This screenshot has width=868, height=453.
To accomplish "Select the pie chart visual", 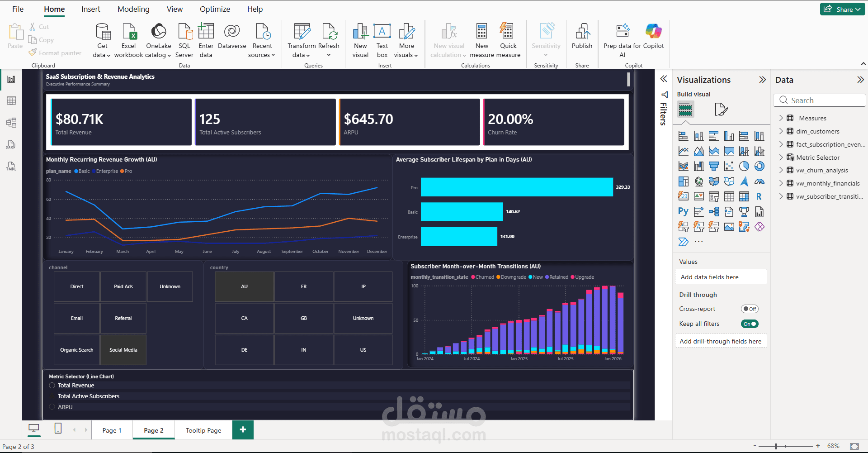I will click(x=744, y=166).
